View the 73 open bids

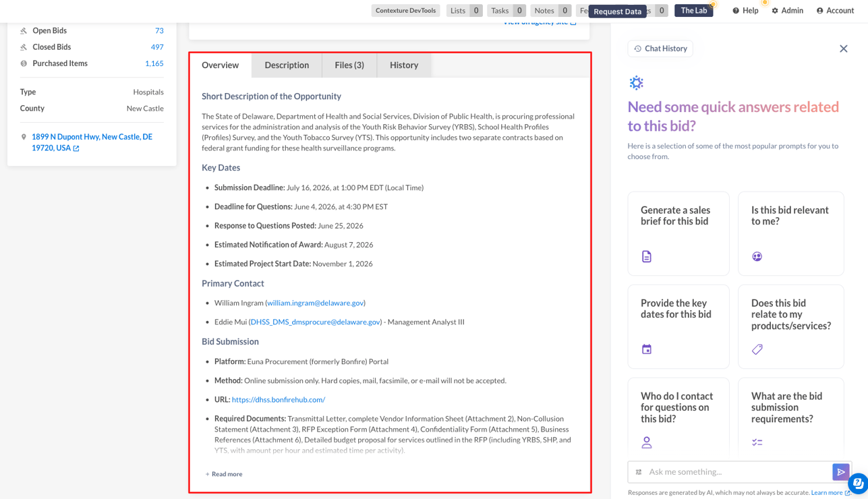159,31
